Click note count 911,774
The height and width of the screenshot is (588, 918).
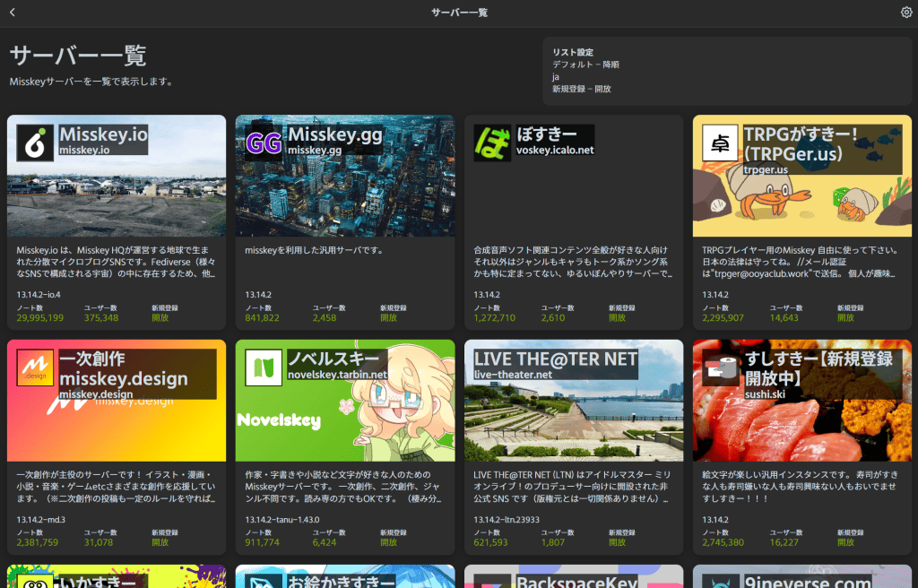pyautogui.click(x=263, y=542)
